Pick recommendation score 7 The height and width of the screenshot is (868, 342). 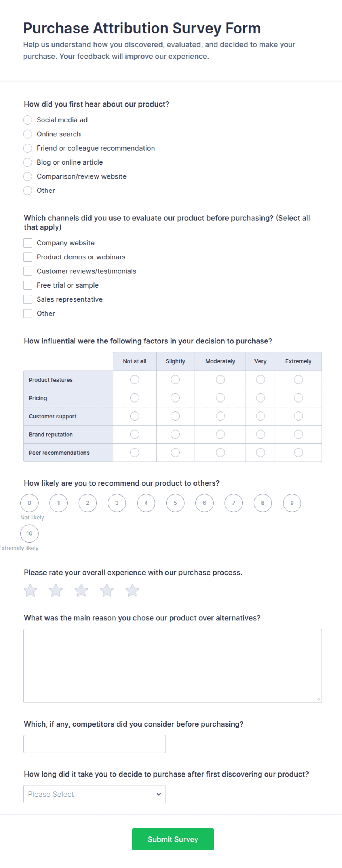pos(234,503)
